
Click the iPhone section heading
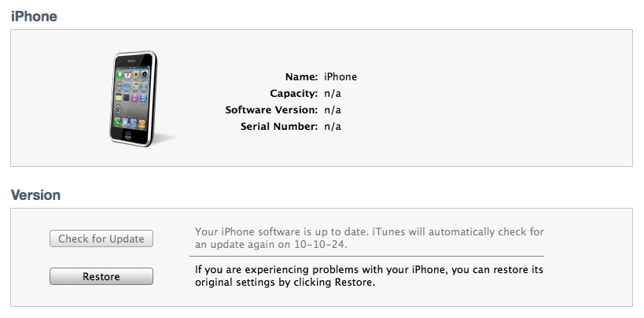click(x=34, y=16)
